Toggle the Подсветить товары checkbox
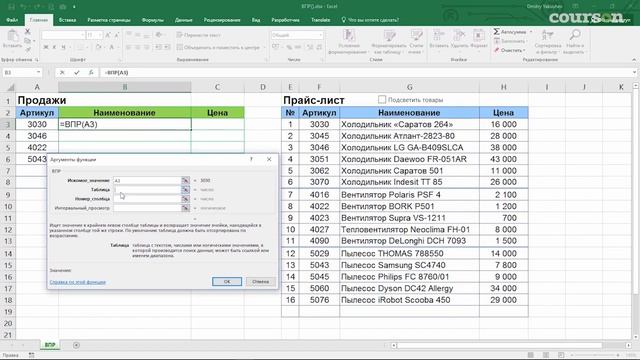 [x=382, y=100]
